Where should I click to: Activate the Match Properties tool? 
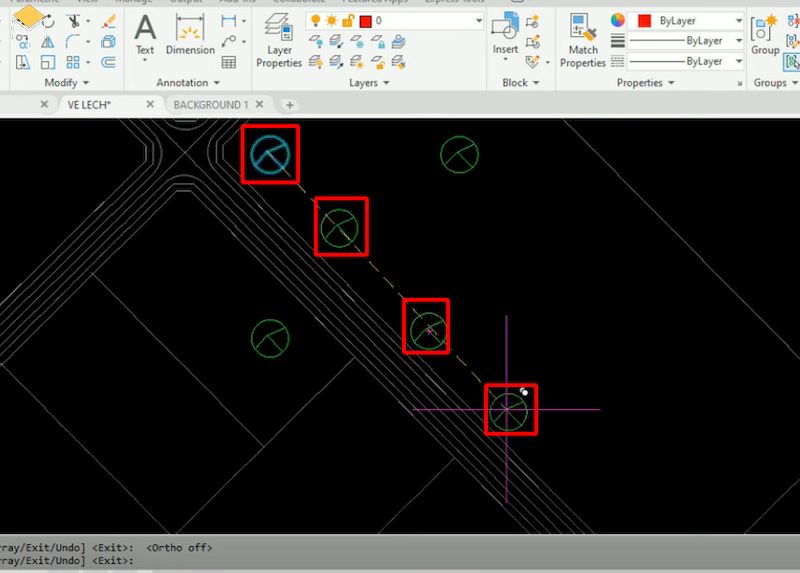click(x=583, y=41)
